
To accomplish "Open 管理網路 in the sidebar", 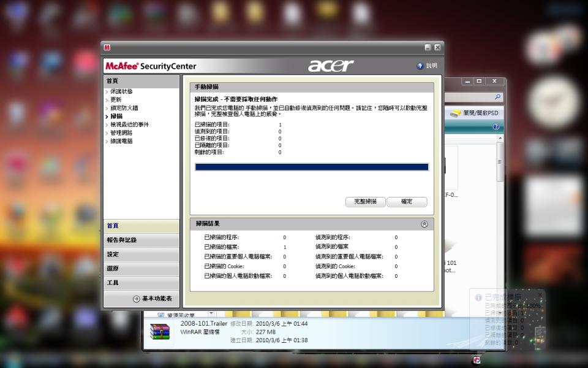I will (x=121, y=132).
